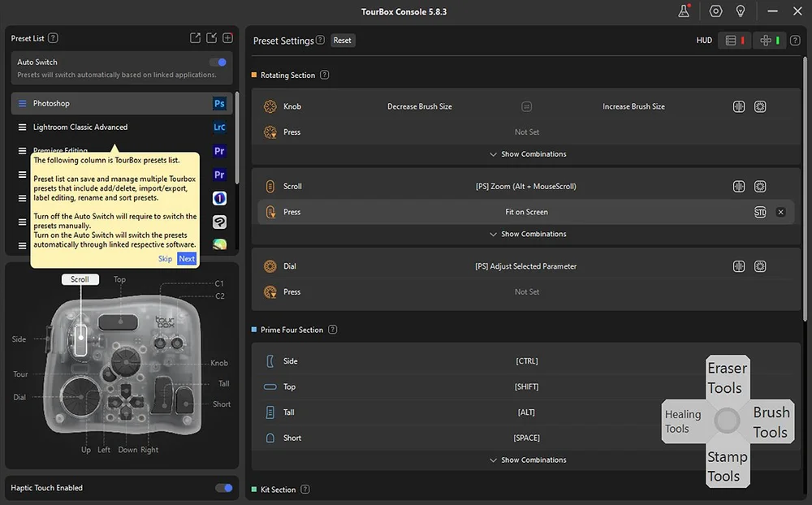Click the import preset icon

pos(211,38)
